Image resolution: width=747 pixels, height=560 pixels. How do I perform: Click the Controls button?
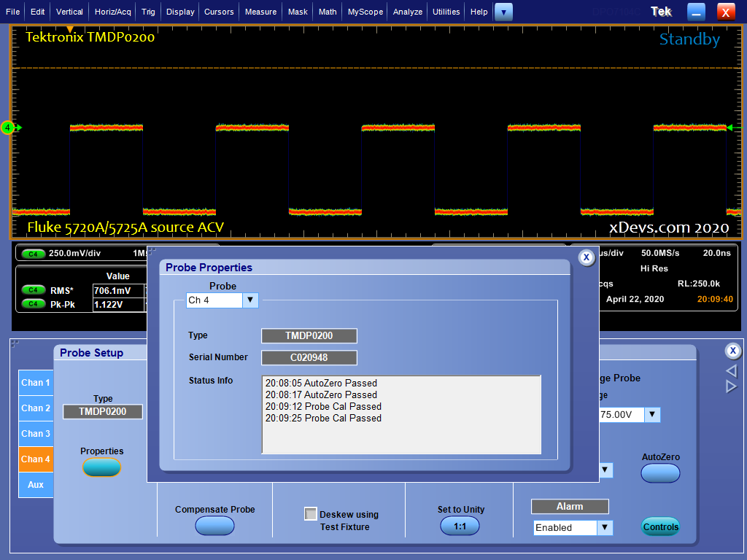(661, 526)
